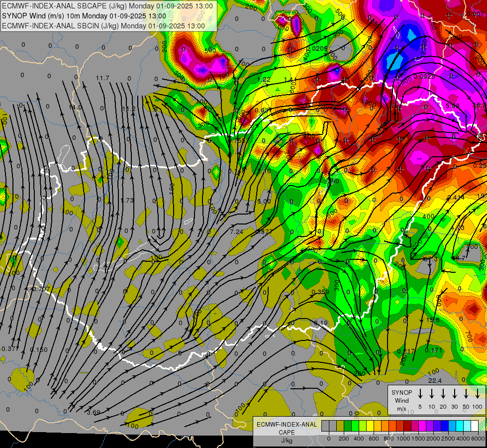Pick the olive 100-200 CAPE legend swatch

click(340, 426)
